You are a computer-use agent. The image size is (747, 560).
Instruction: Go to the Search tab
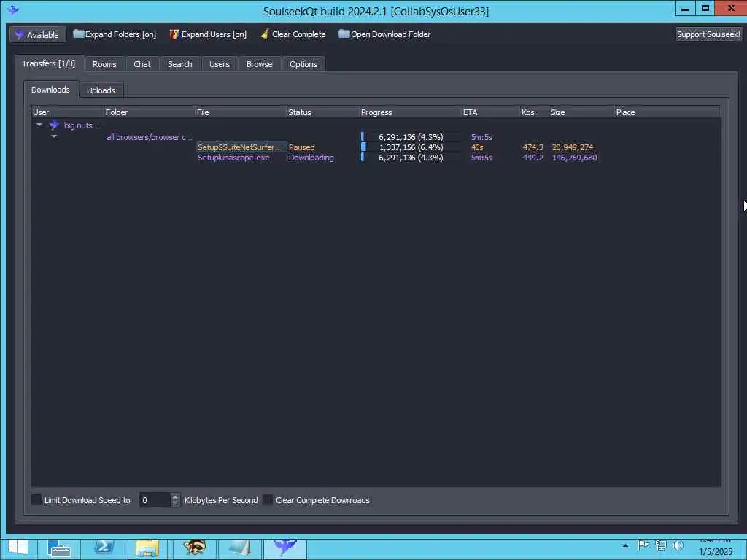click(x=179, y=64)
